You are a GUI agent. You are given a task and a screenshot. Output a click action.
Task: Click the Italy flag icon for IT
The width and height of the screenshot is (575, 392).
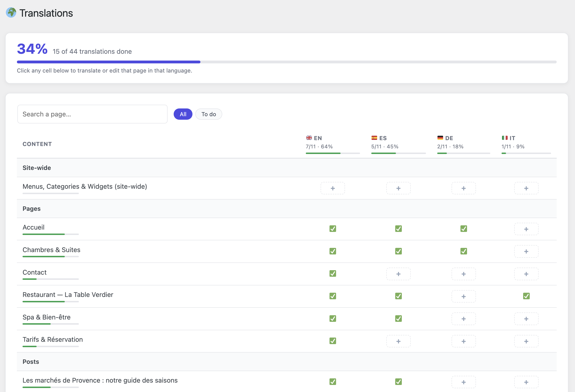point(505,138)
